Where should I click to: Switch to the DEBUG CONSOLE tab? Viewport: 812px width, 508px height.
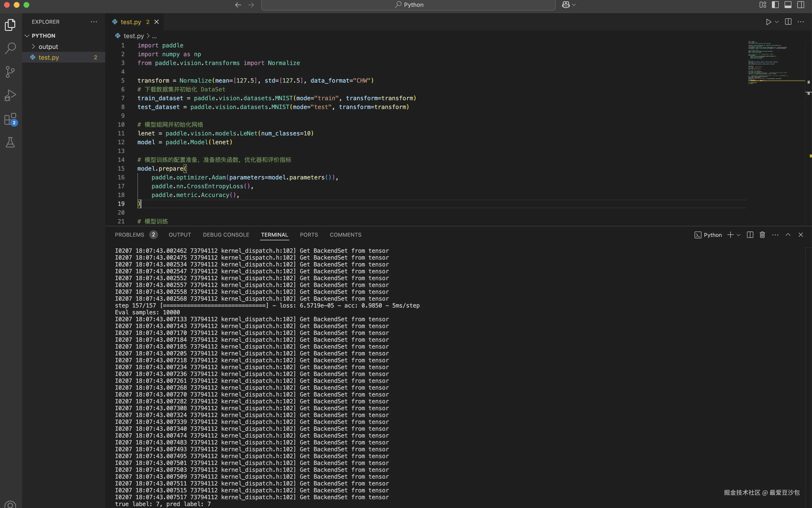point(226,235)
